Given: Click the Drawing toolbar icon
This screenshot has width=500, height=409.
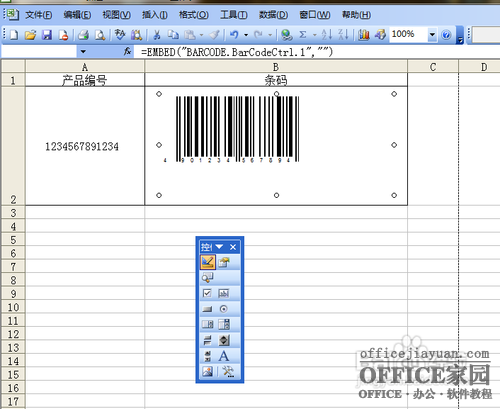Looking at the screenshot, I should pyautogui.click(x=380, y=35).
